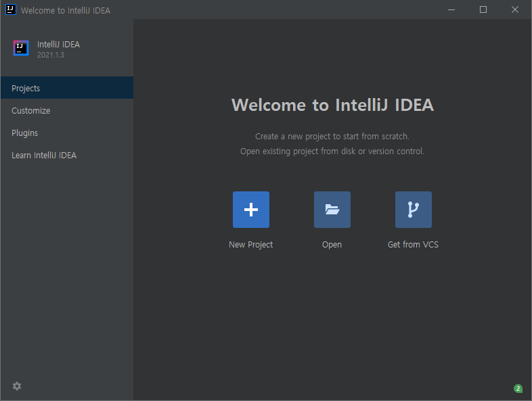Viewport: 532px width, 401px height.
Task: Go to Learn IntelliJ IDEA tab
Action: 67,156
